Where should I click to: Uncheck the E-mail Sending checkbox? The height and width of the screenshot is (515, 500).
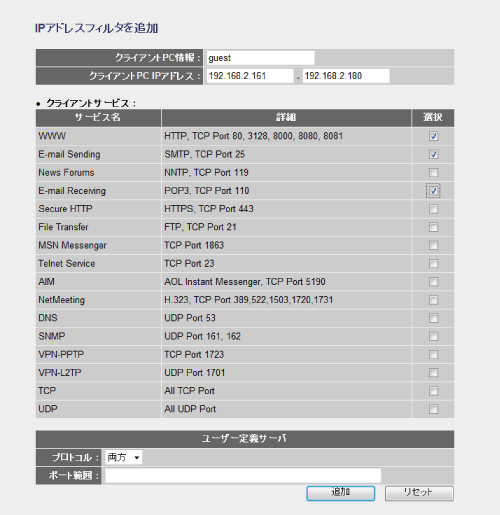point(433,154)
